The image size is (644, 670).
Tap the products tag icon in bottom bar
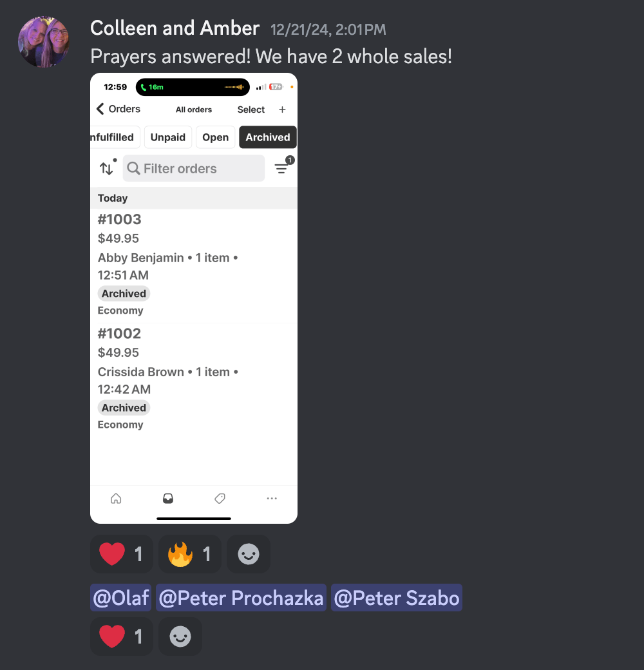pyautogui.click(x=220, y=498)
